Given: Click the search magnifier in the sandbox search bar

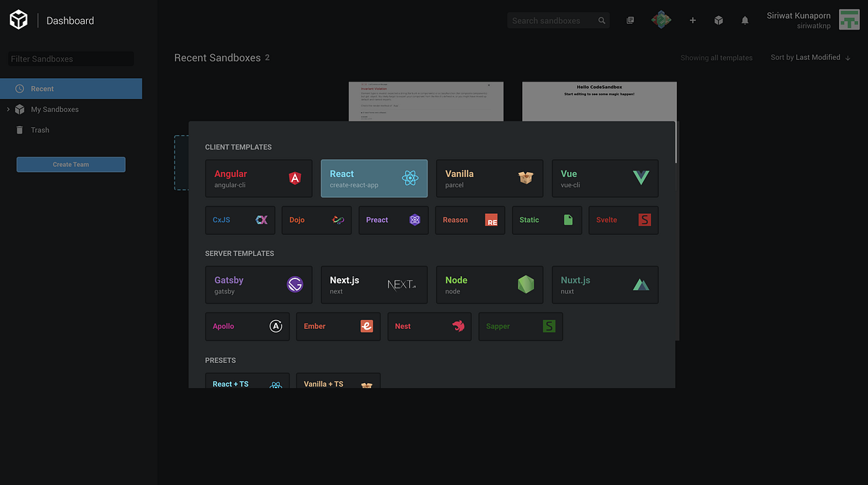Looking at the screenshot, I should click(x=601, y=20).
